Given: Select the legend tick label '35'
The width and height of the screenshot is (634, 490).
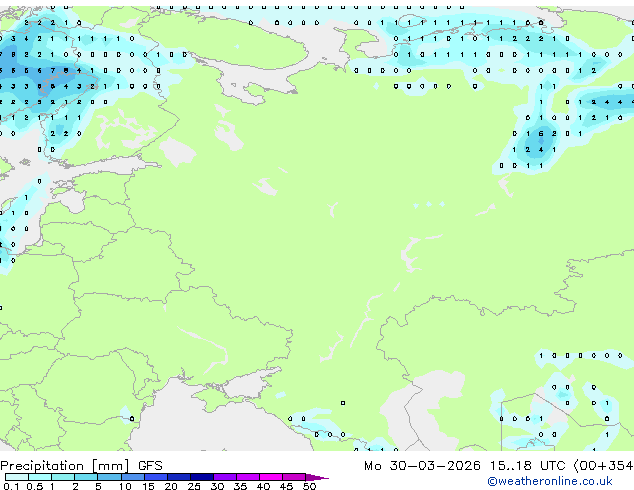Looking at the screenshot, I should click(240, 486).
